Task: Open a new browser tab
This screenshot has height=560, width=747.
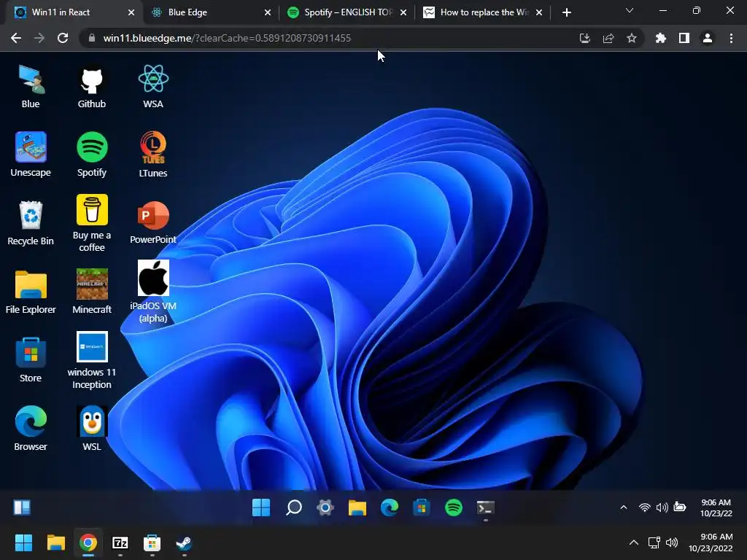Action: [566, 12]
